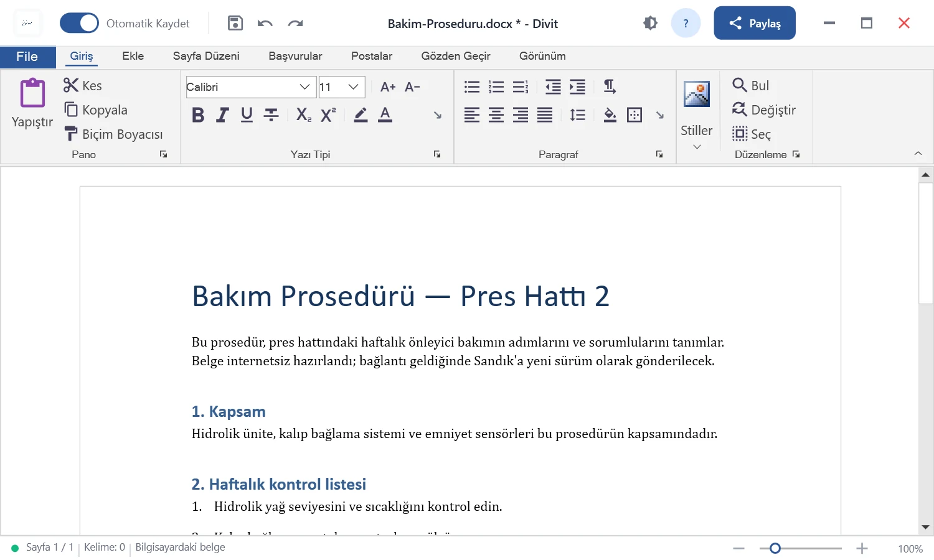This screenshot has width=934, height=560.
Task: Toggle italic formatting
Action: tap(222, 114)
